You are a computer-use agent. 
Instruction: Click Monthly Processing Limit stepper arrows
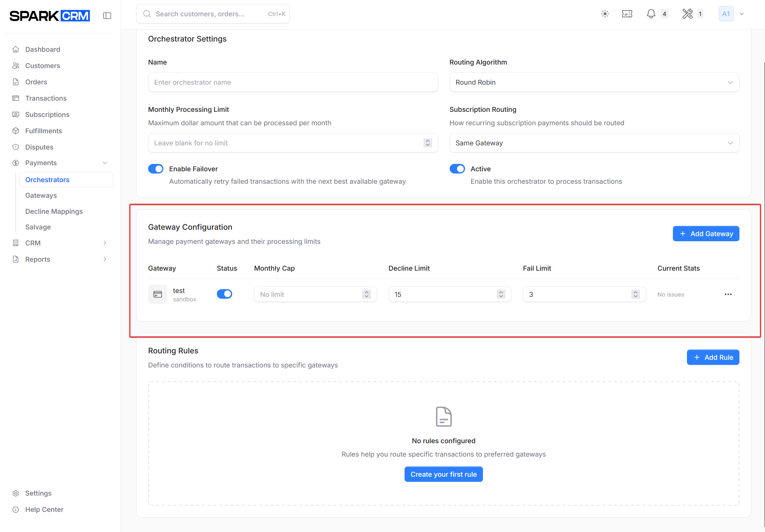point(428,143)
